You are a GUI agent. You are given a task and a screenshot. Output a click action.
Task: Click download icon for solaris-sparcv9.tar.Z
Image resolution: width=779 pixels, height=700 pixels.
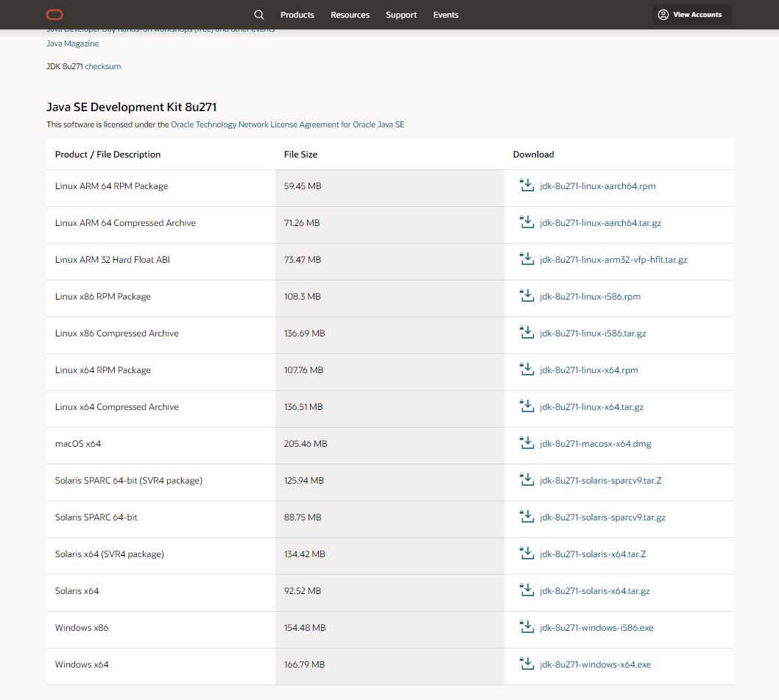tap(526, 479)
